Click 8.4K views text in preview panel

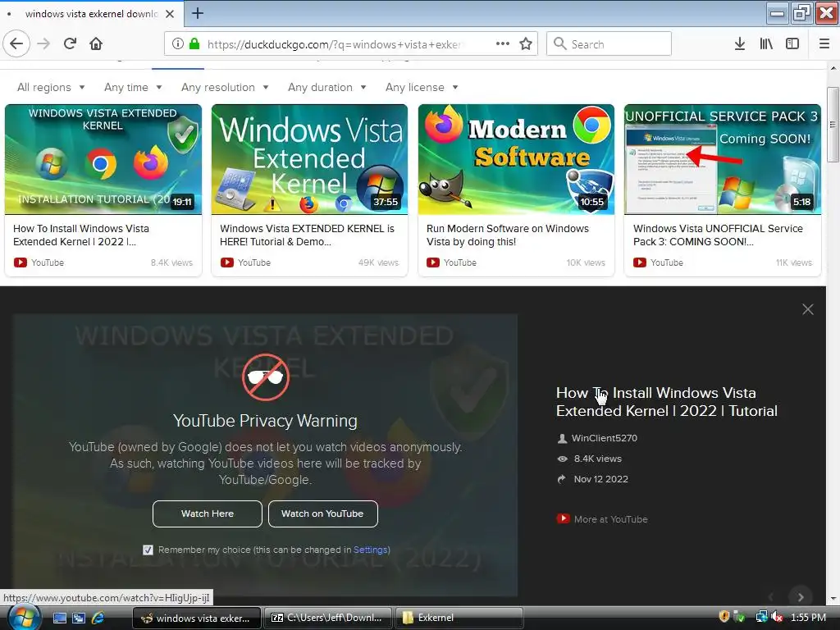[x=597, y=459]
